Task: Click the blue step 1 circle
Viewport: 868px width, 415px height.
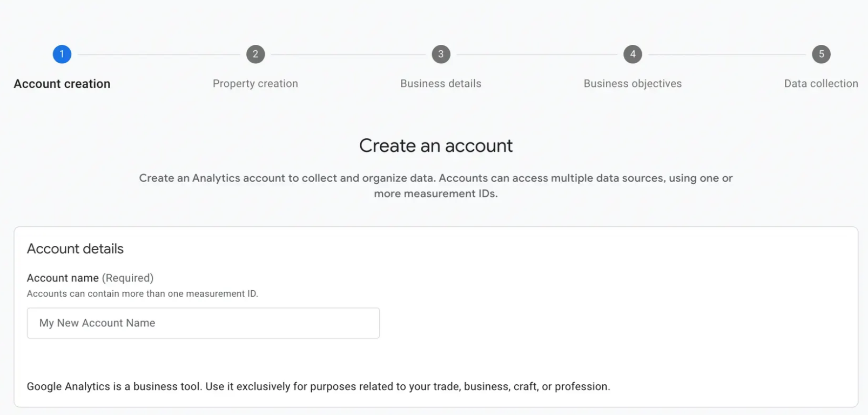Action: tap(62, 54)
